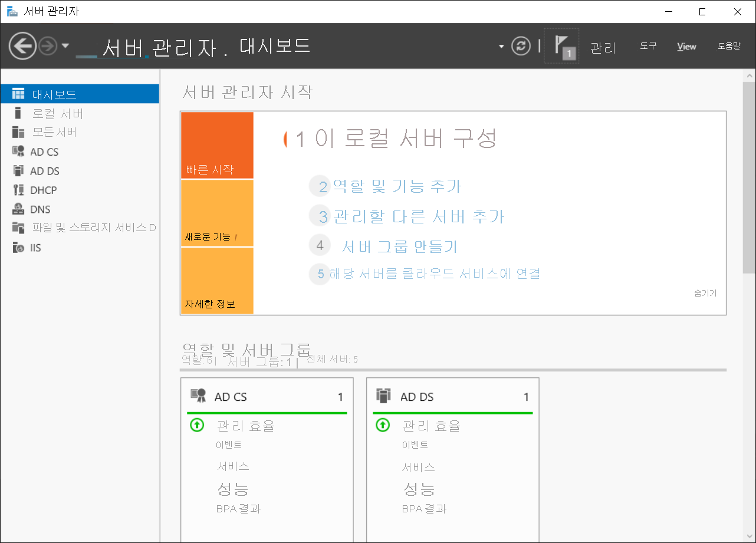
Task: Select the 빠른 시작 tile
Action: click(217, 145)
